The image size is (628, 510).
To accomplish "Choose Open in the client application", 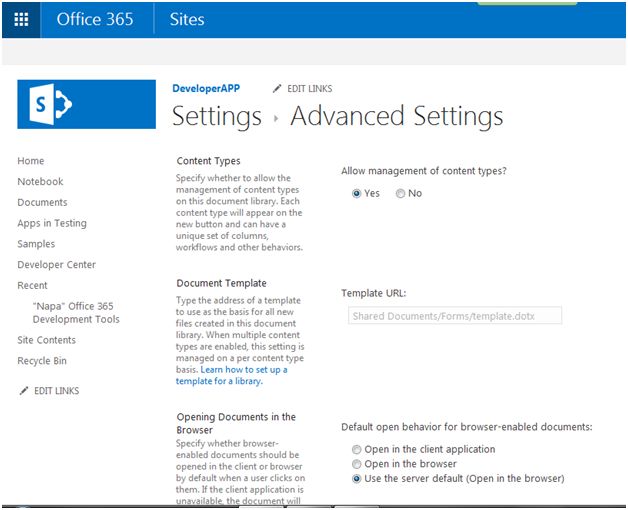I will coord(357,450).
